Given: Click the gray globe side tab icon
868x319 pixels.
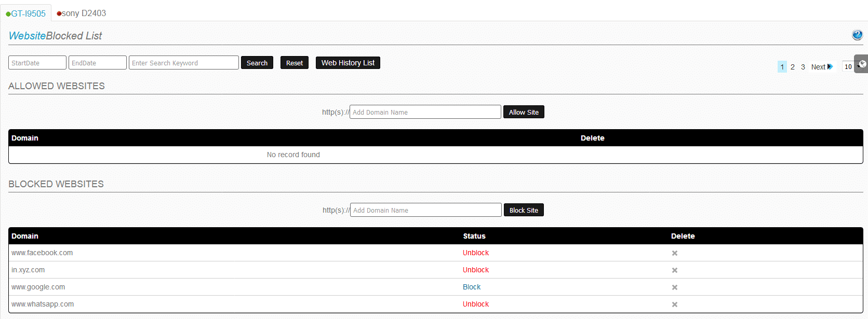Looking at the screenshot, I should point(862,64).
